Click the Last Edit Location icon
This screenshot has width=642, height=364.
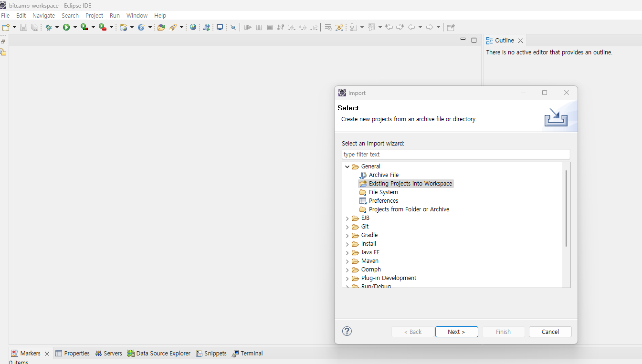[389, 27]
